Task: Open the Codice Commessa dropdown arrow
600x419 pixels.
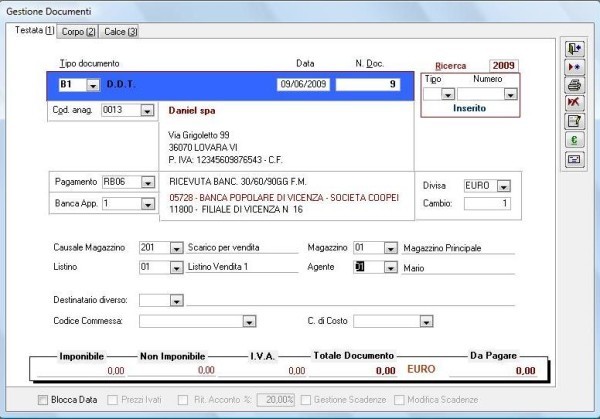Action: (249, 321)
